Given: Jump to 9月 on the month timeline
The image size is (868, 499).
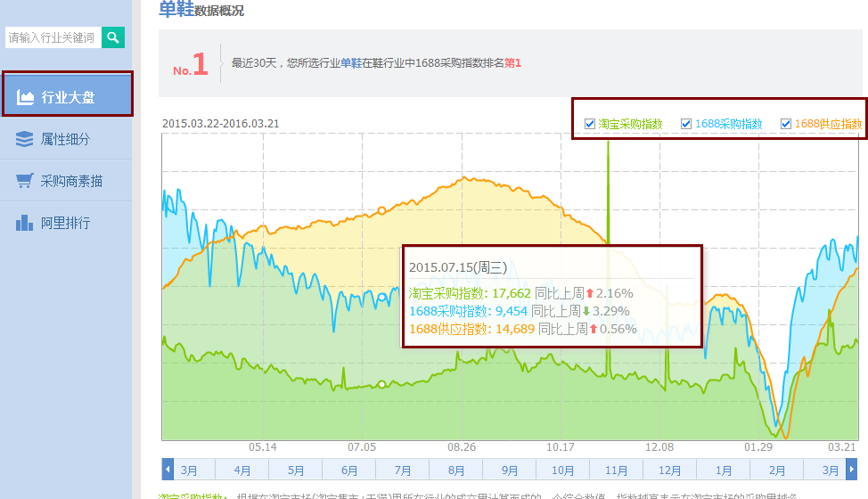Looking at the screenshot, I should [510, 470].
